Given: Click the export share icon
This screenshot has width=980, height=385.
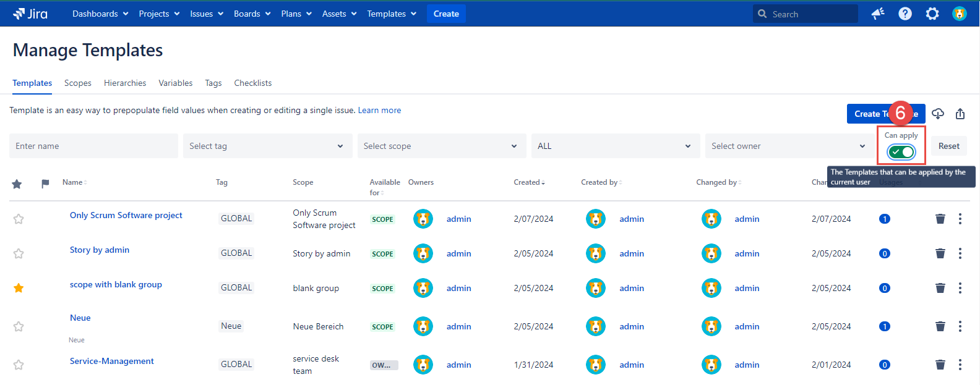Looking at the screenshot, I should pos(960,114).
